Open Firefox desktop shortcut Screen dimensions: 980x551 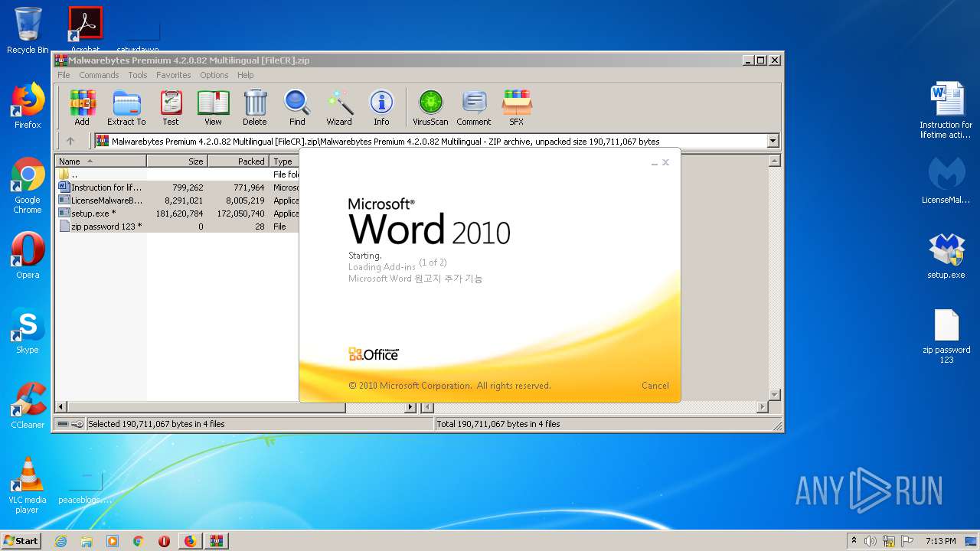pos(28,106)
